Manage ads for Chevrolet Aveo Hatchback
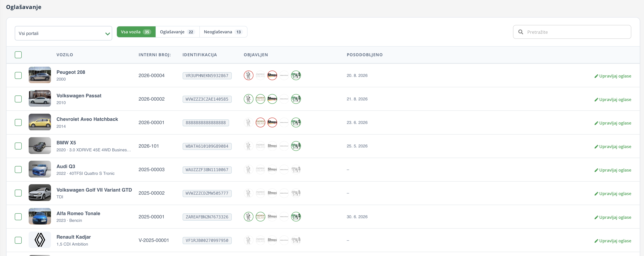644x256 pixels. click(613, 123)
